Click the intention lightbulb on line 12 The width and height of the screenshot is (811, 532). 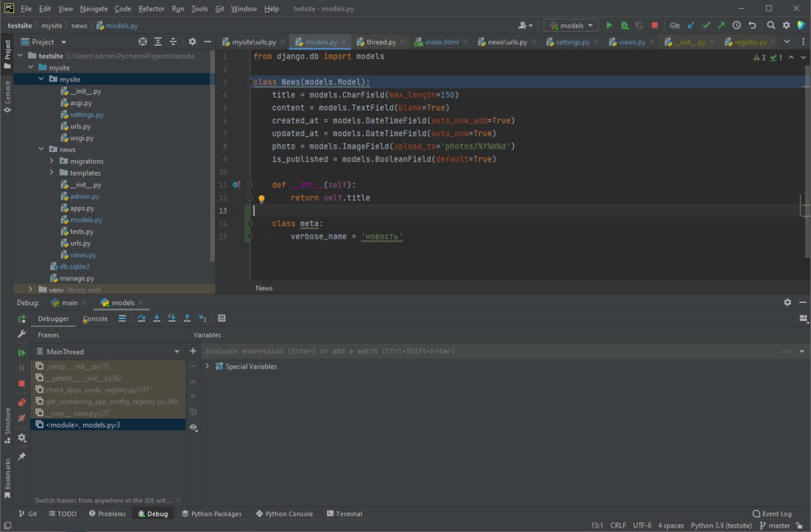click(x=261, y=198)
